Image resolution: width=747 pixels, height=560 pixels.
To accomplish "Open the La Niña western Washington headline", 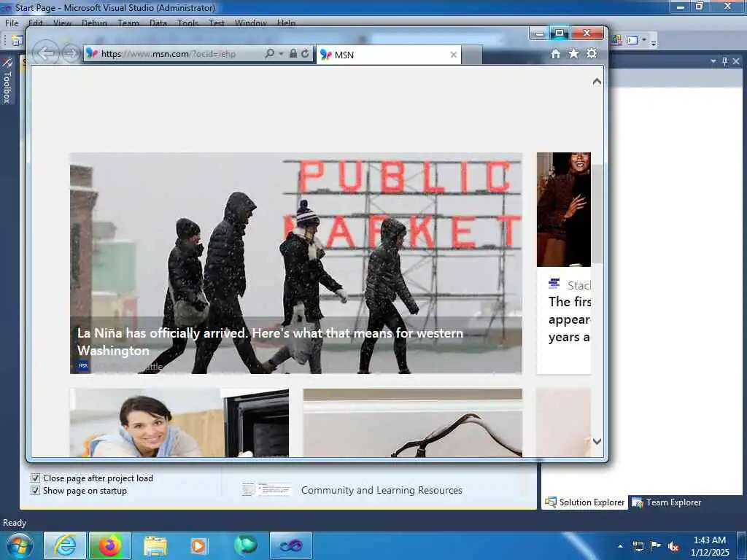I will [x=270, y=341].
